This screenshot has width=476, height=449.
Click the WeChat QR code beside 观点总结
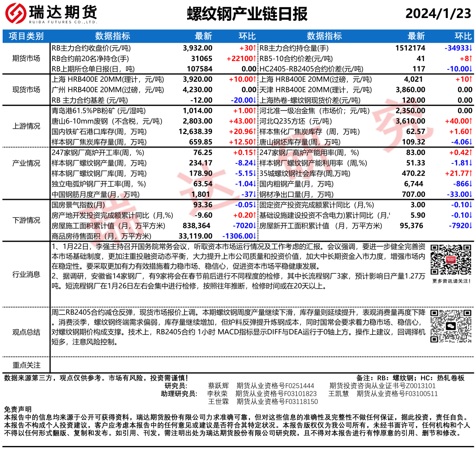(451, 326)
